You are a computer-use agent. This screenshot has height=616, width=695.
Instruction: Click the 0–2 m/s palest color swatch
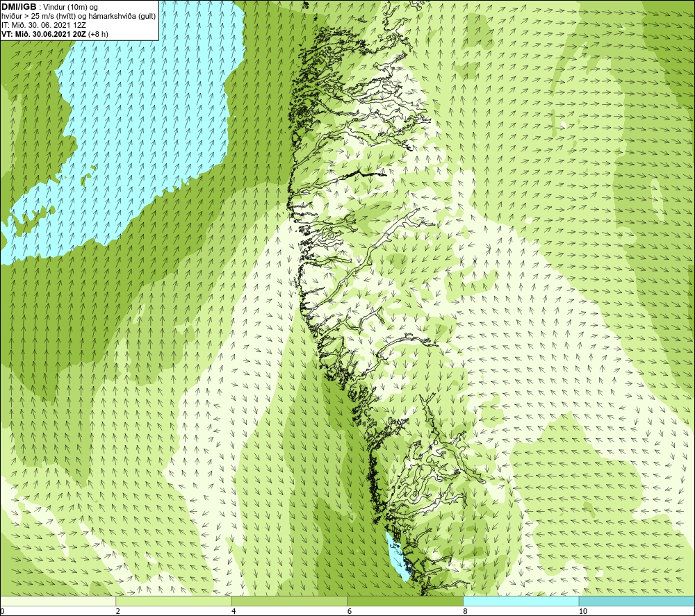click(58, 601)
